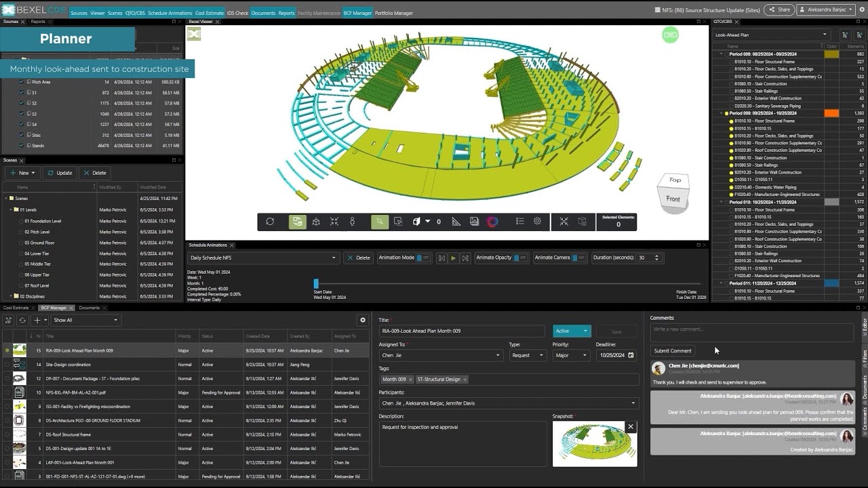Select radio for Site-Design coordination issue
Viewport: 868px width, 488px height.
click(x=7, y=365)
